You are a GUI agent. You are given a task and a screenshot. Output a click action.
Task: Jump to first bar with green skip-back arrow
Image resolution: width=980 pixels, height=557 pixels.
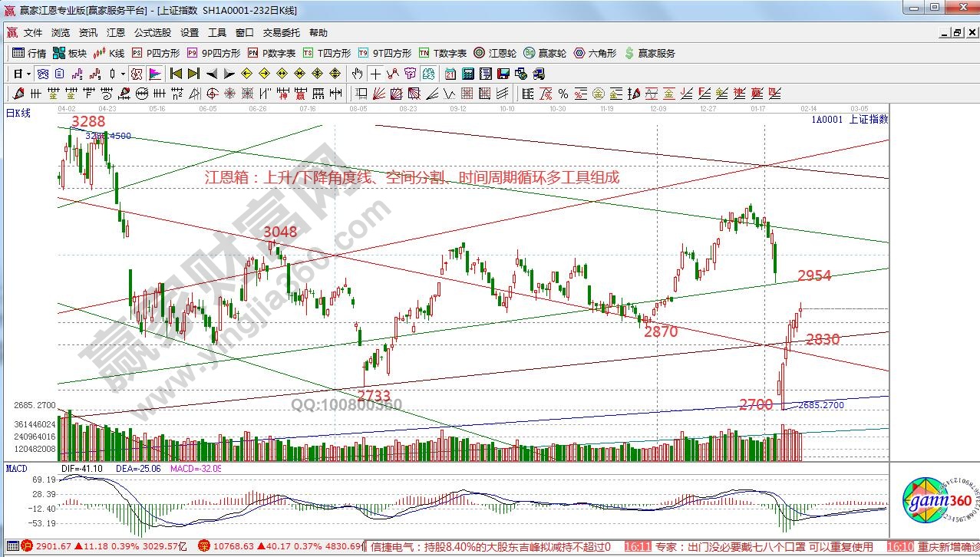pyautogui.click(x=175, y=74)
